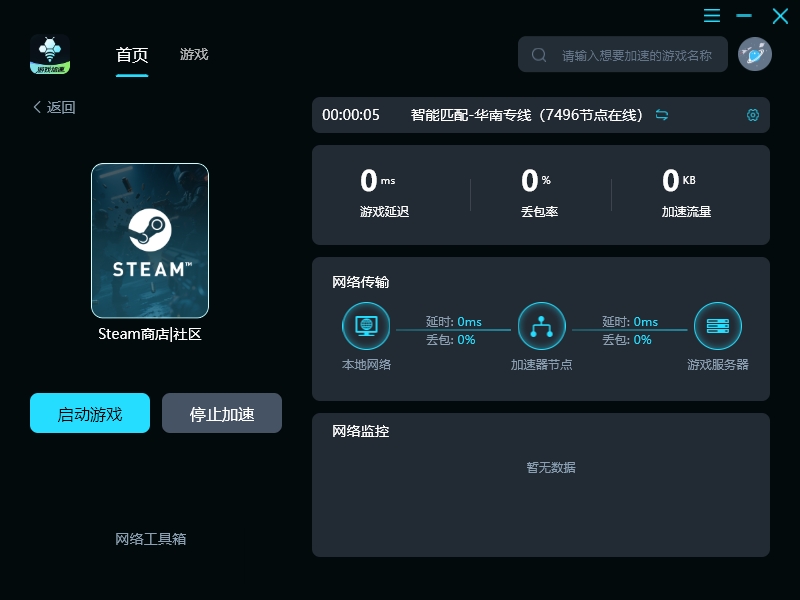The height and width of the screenshot is (600, 800).
Task: Click the back chevron arrow
Action: [37, 107]
